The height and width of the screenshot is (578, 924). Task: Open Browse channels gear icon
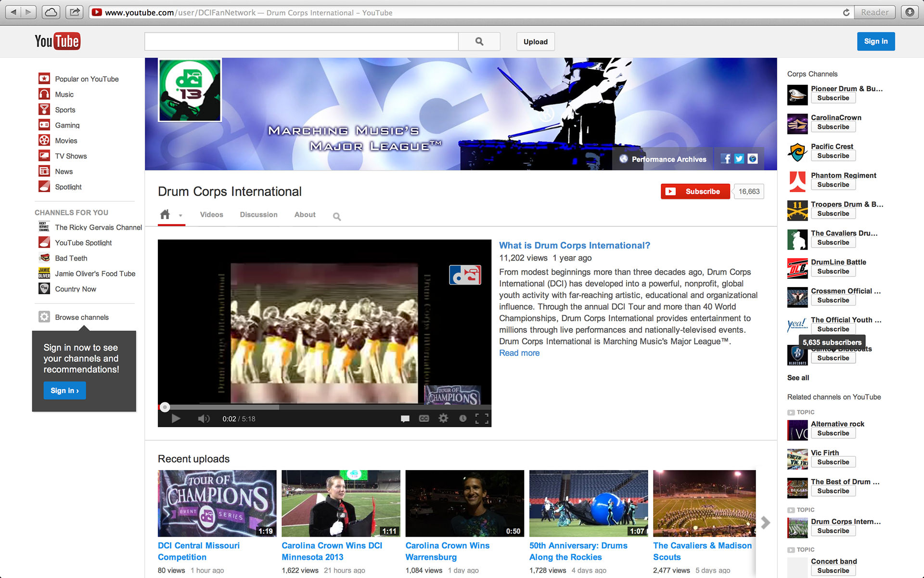[x=44, y=317]
